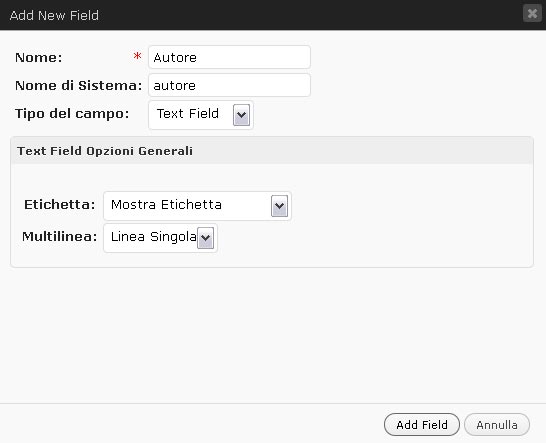Click the Add New Field title text
Image resolution: width=546 pixels, height=443 pixels.
pos(54,15)
